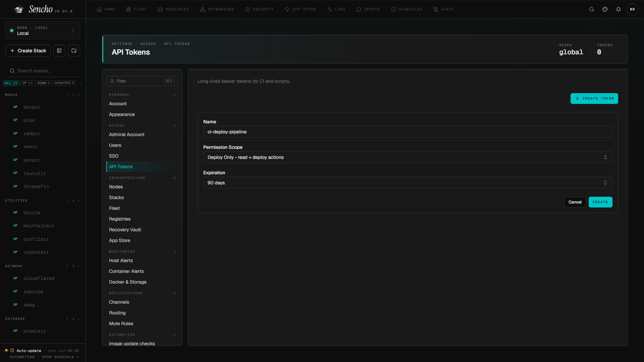Click the Sencho logo icon

(19, 9)
